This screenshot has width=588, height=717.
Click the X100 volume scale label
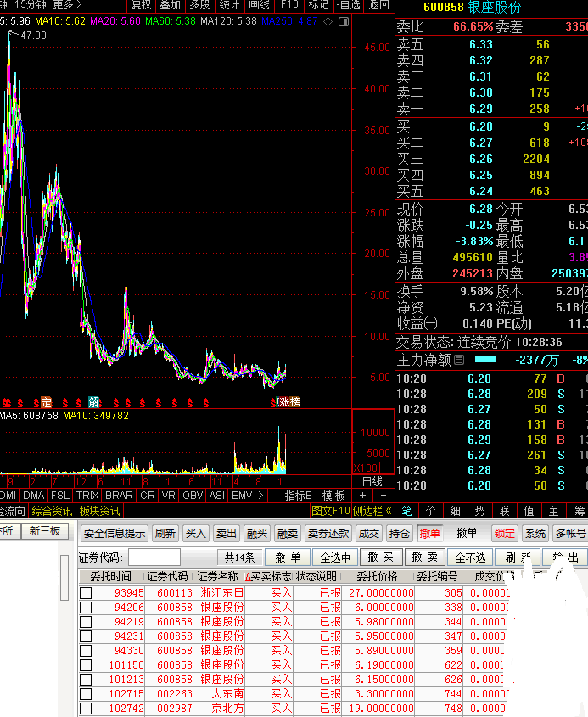tap(366, 468)
